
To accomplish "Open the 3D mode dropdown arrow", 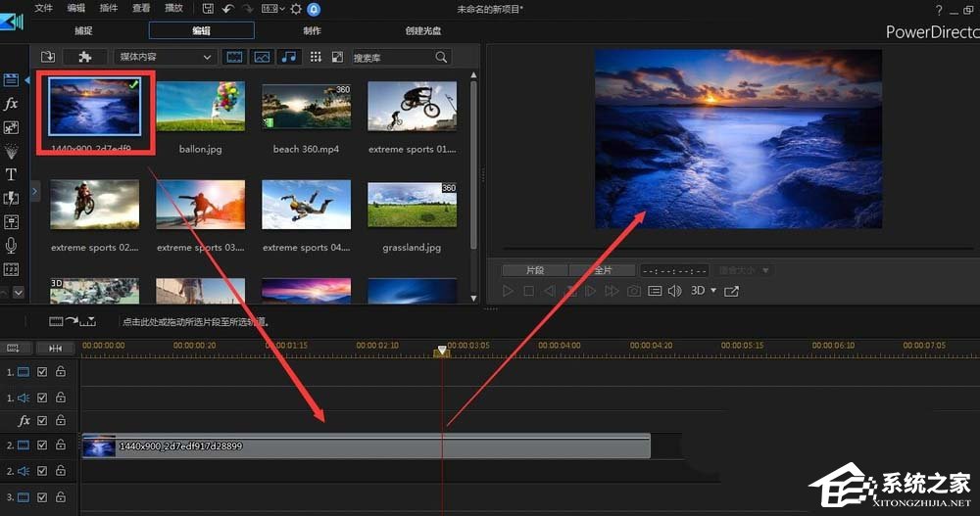I will [x=712, y=291].
